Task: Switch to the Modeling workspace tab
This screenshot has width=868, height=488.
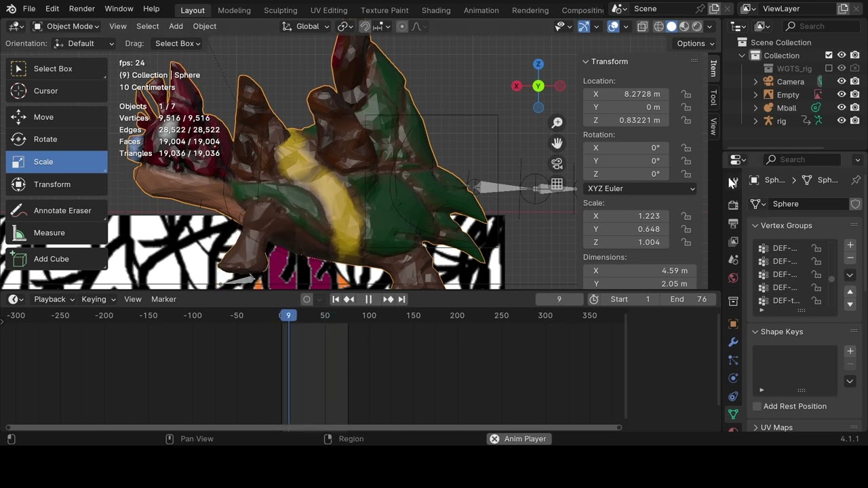Action: click(234, 10)
